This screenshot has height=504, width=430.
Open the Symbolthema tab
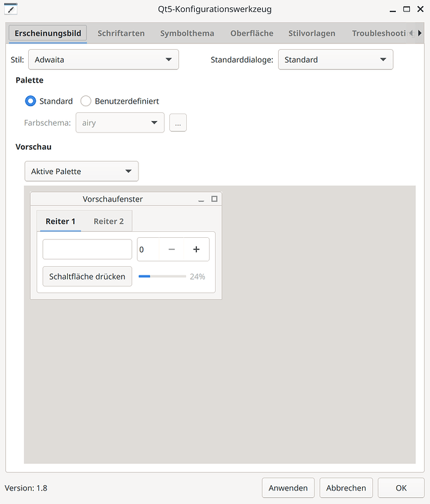click(x=187, y=34)
